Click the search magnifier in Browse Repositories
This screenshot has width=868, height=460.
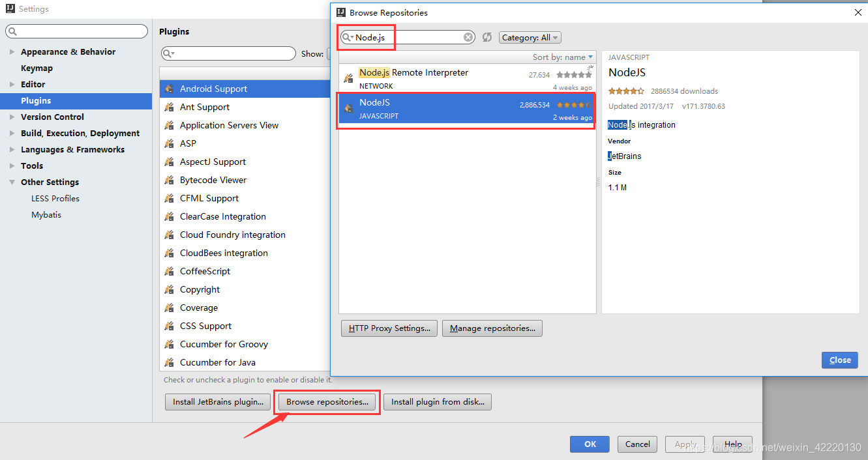[349, 38]
